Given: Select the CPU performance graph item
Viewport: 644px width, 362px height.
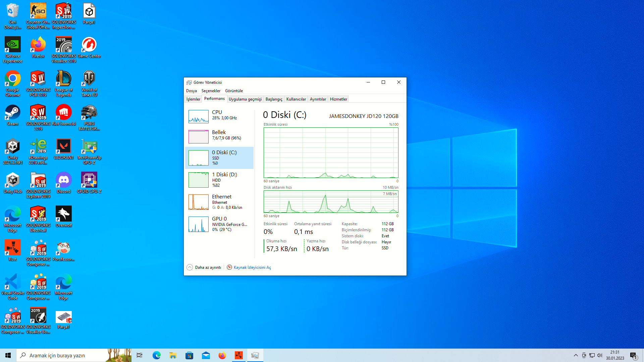Looking at the screenshot, I should coord(219,116).
